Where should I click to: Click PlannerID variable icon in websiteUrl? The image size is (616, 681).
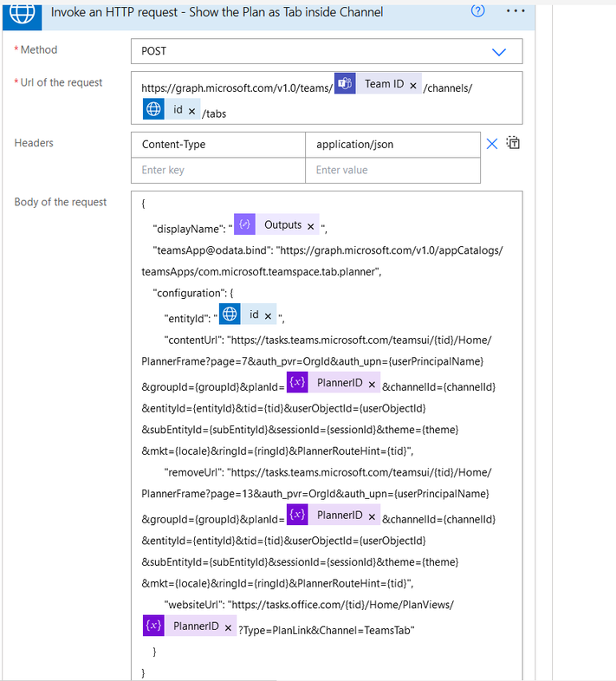tap(153, 626)
